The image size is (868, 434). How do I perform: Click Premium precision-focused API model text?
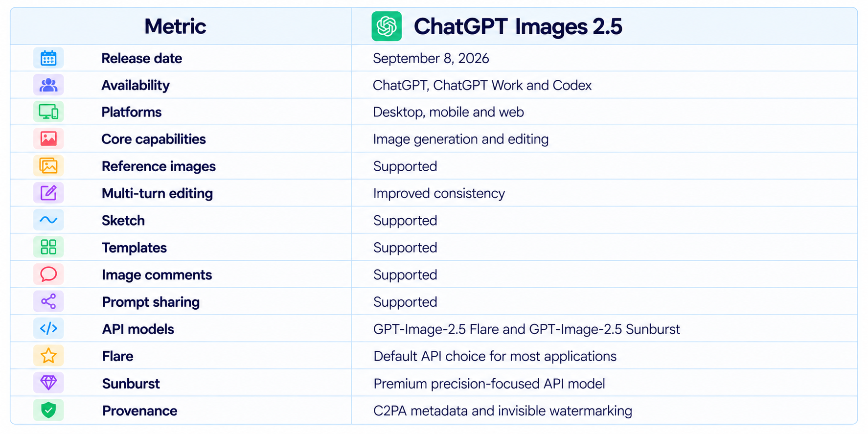click(x=489, y=384)
